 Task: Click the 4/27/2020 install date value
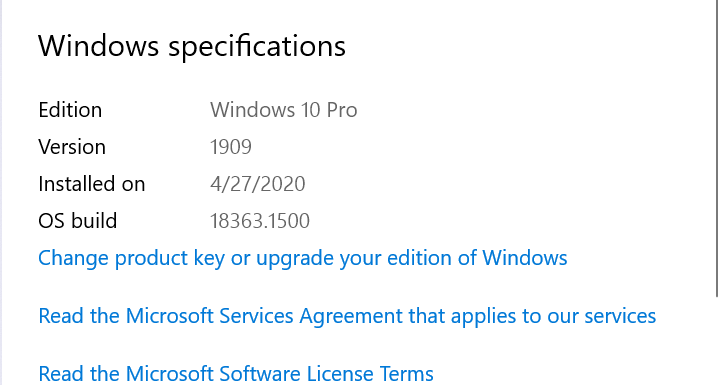click(x=257, y=184)
